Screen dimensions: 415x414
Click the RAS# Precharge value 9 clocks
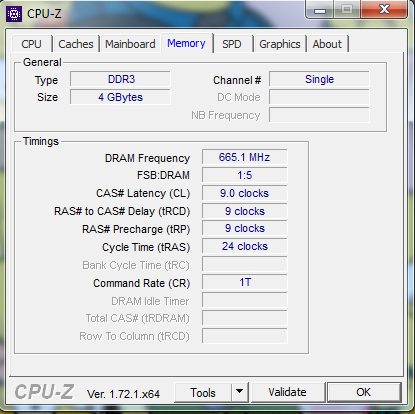pos(245,228)
